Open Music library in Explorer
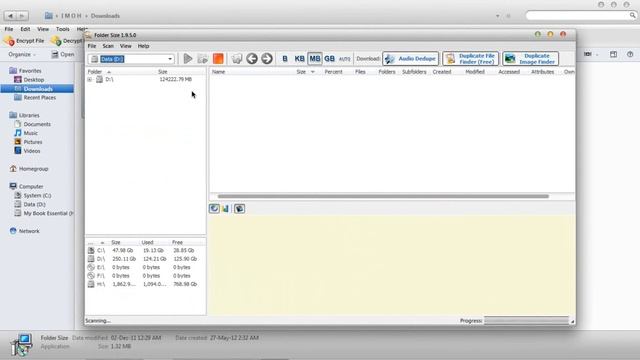Viewport: 640px width, 360px height. pyautogui.click(x=30, y=133)
